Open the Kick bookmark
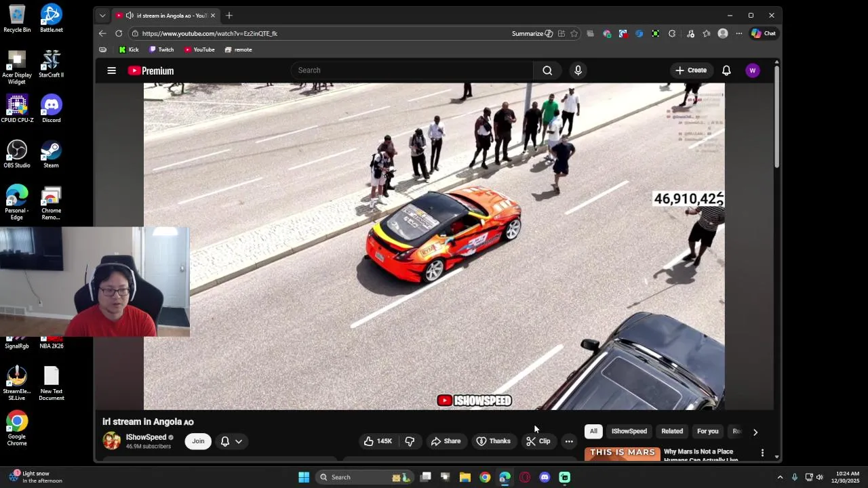The height and width of the screenshot is (488, 868). (128, 49)
